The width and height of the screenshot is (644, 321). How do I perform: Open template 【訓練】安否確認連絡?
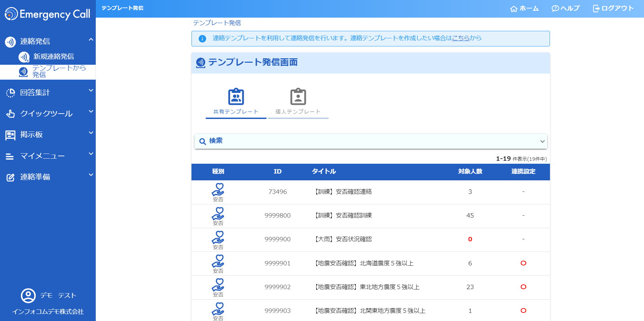pos(343,192)
